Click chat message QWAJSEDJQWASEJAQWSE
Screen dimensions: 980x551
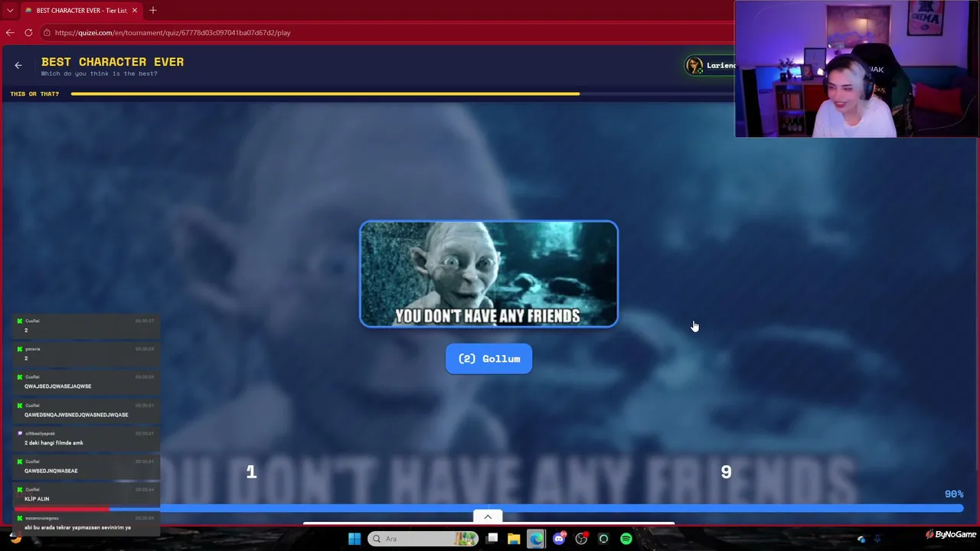click(57, 386)
